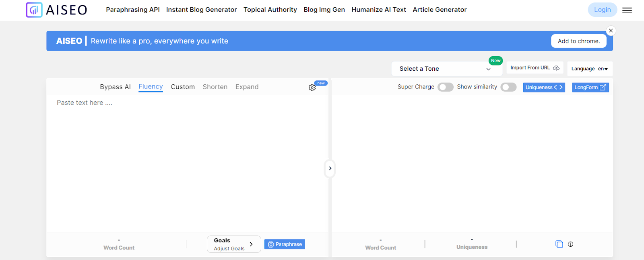
Task: Open Instant Blog Generator nav link
Action: pos(201,10)
